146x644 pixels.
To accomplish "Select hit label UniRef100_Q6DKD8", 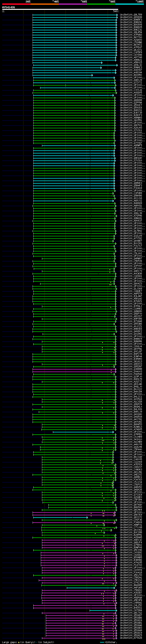I will 131,100.
